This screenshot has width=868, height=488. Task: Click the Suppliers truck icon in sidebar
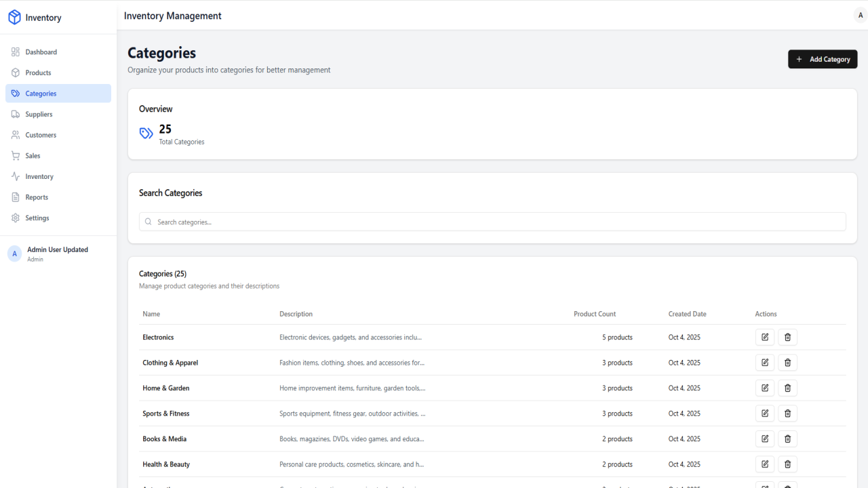click(16, 115)
